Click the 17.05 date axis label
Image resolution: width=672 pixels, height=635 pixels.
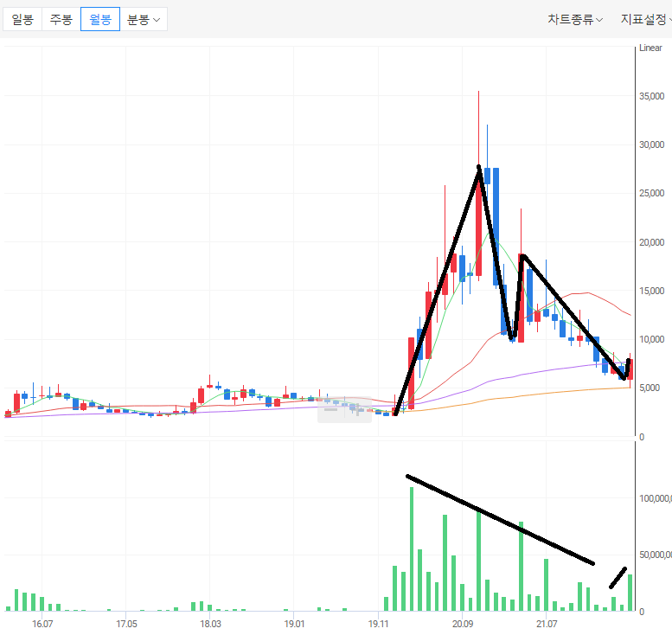[126, 624]
